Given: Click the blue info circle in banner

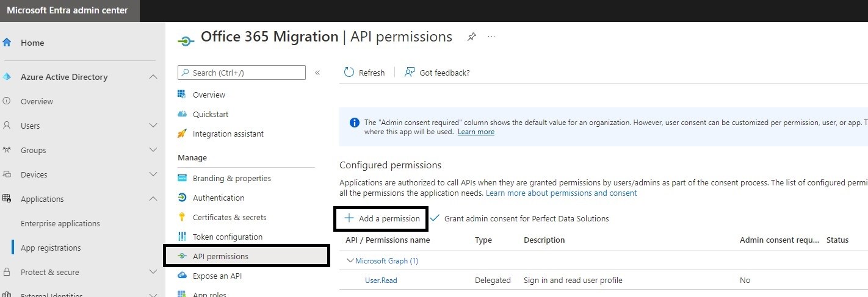Looking at the screenshot, I should tap(354, 123).
